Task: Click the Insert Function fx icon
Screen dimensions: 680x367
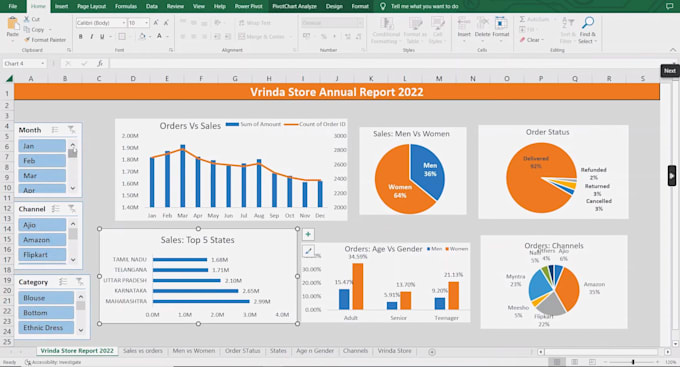Action: click(100, 63)
